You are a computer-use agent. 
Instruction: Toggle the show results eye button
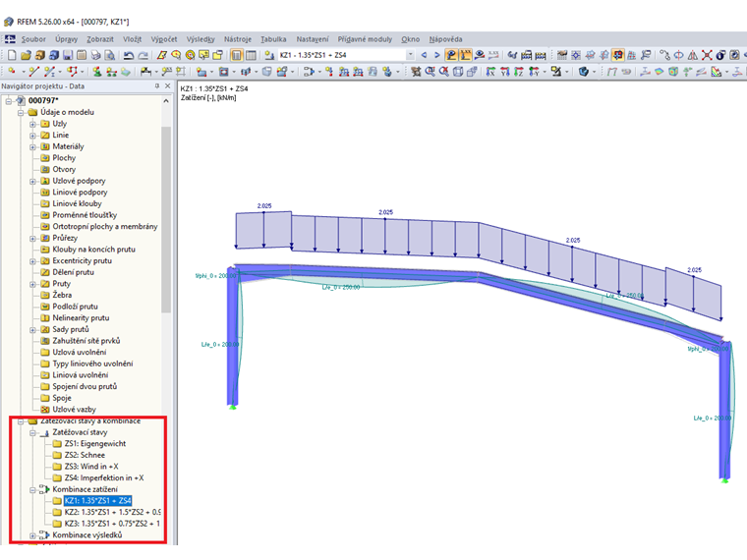(480, 55)
